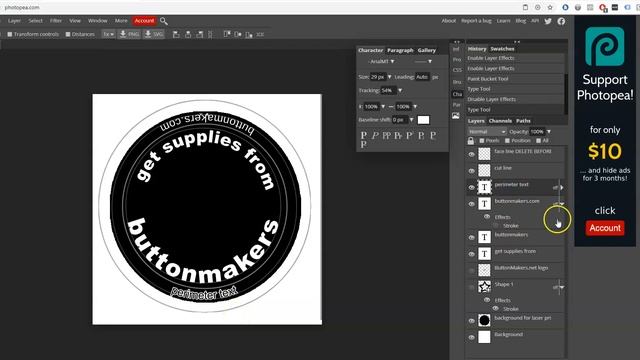Switch to the Swatches tab
The image size is (640, 360).
tap(502, 49)
